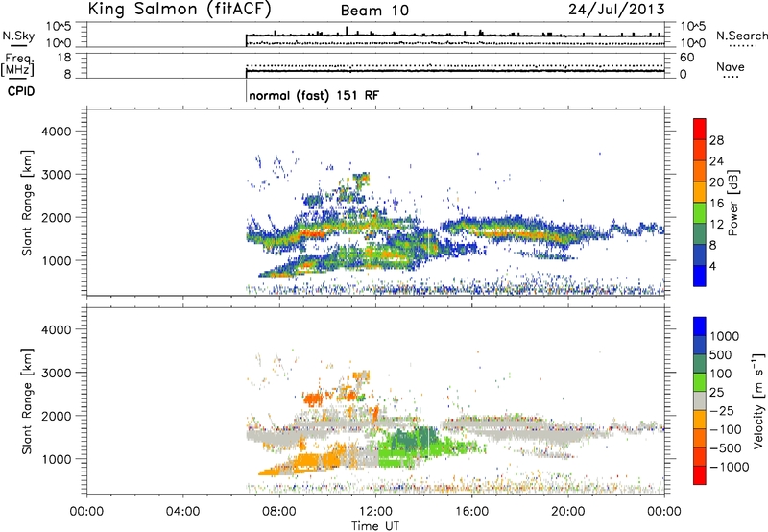Click the "Slant Range [km]" label of velocity panel

click(27, 401)
